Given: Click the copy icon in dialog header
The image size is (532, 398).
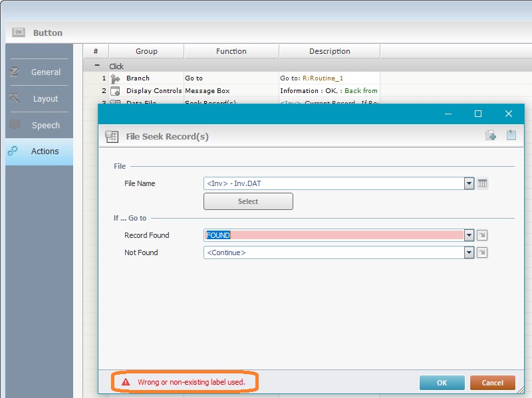Looking at the screenshot, I should click(x=491, y=136).
